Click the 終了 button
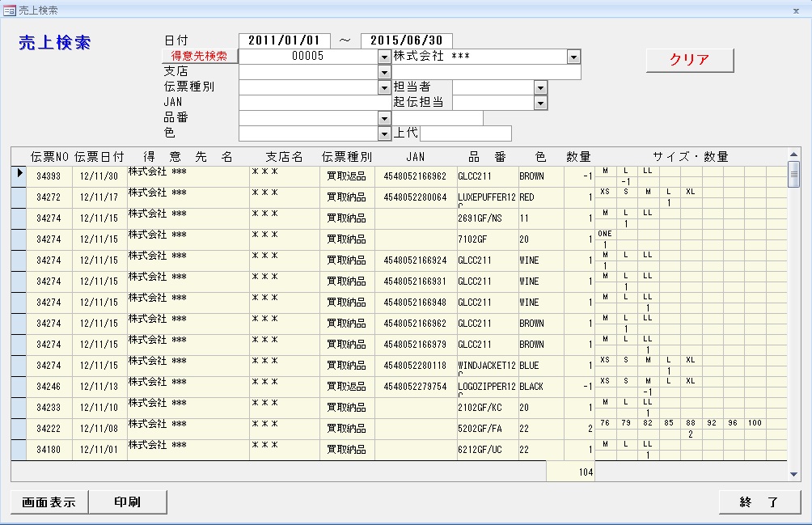 (x=759, y=502)
